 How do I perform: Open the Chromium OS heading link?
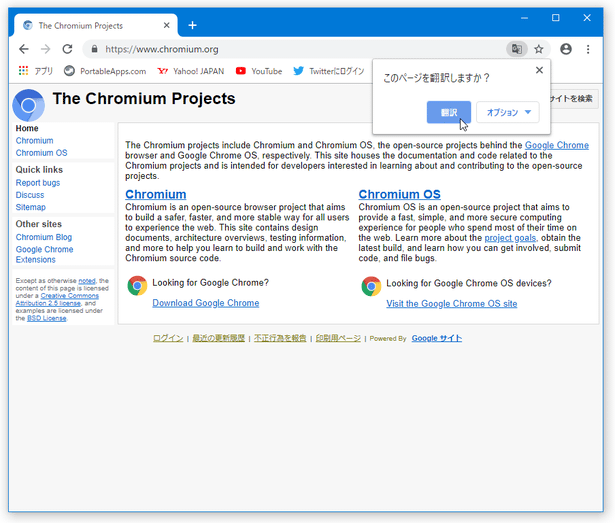(400, 194)
